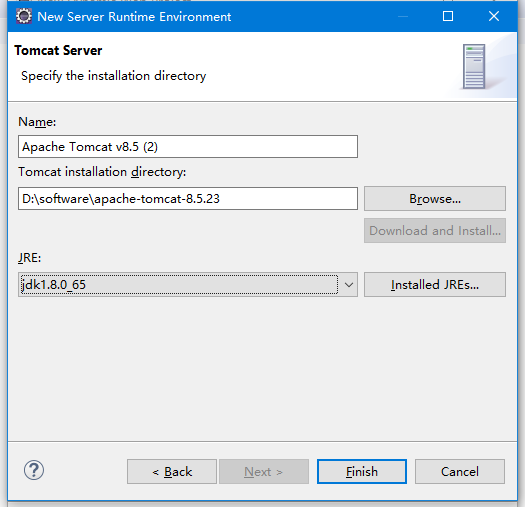
Task: Click the greyed-out Next > button
Action: 264,472
